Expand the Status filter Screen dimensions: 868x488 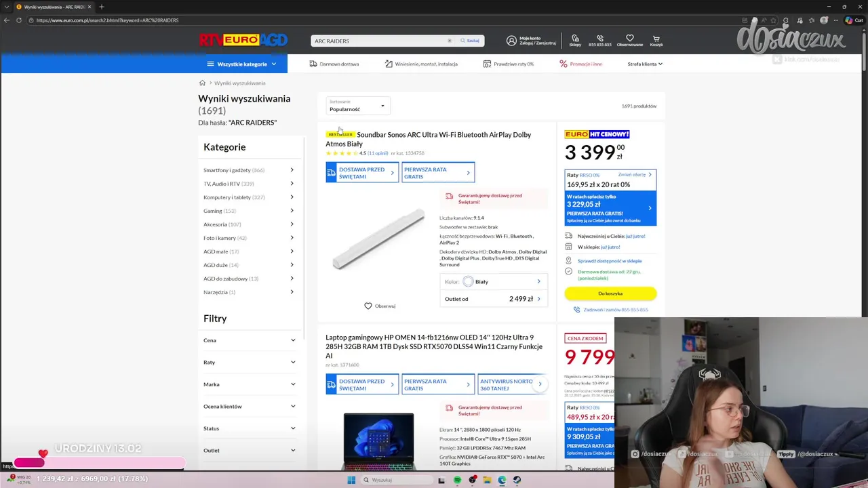(x=250, y=428)
